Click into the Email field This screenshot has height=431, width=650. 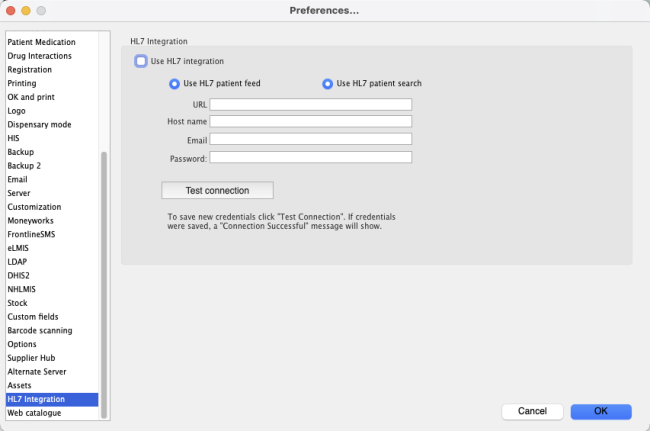[311, 140]
